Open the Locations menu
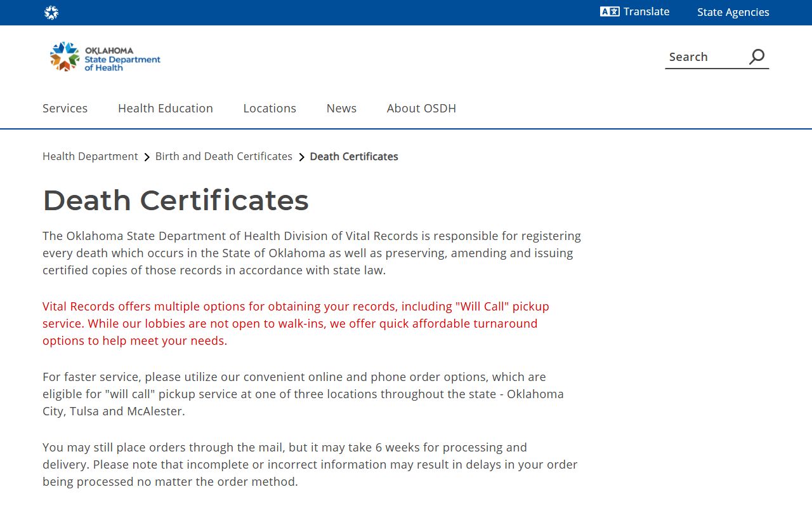Image resolution: width=812 pixels, height=508 pixels. [x=270, y=108]
